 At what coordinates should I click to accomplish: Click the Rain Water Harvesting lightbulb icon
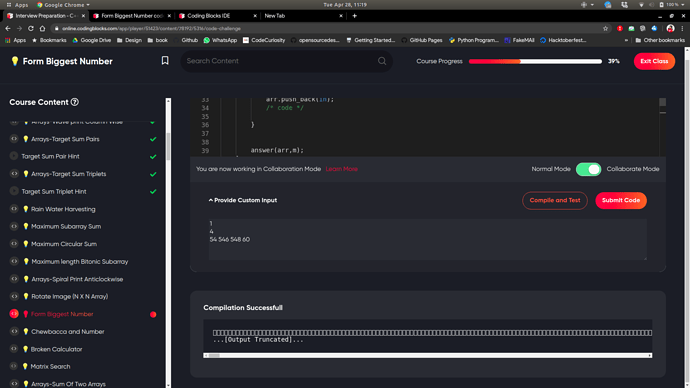26,209
